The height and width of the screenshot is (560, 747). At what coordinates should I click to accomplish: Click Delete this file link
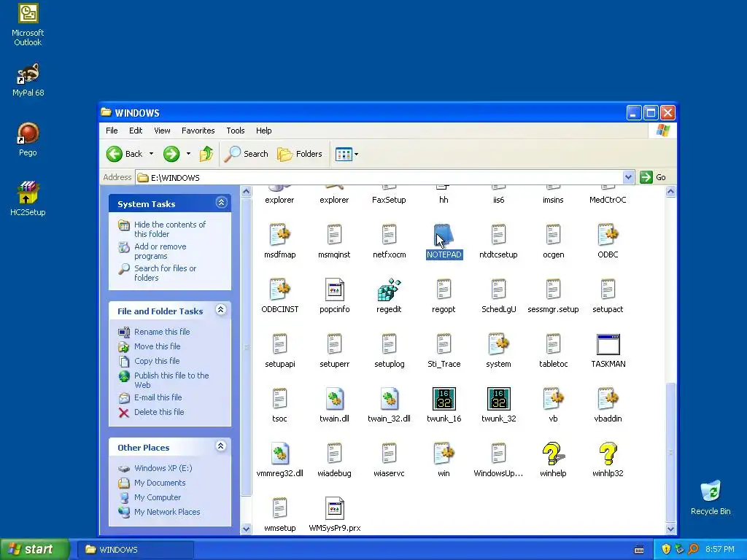tap(158, 412)
